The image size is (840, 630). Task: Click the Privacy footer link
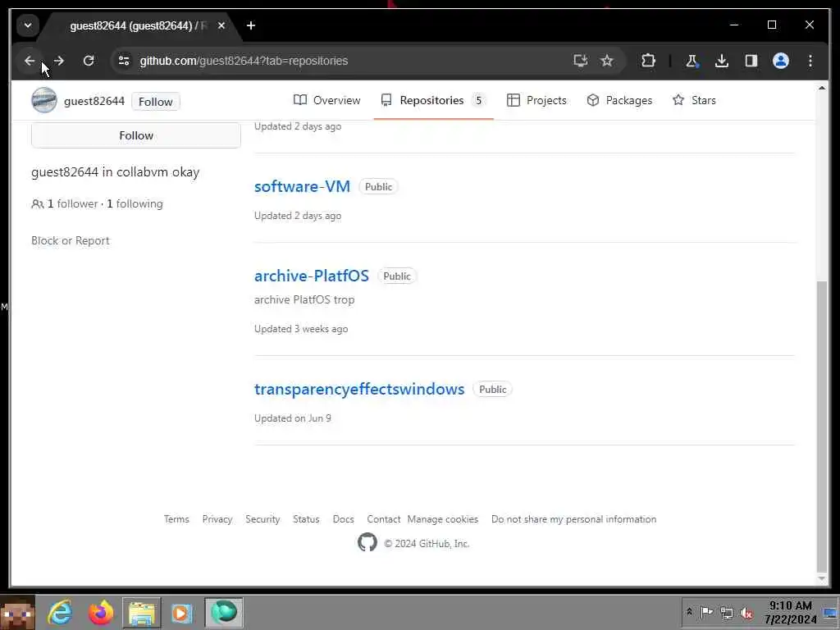[217, 519]
